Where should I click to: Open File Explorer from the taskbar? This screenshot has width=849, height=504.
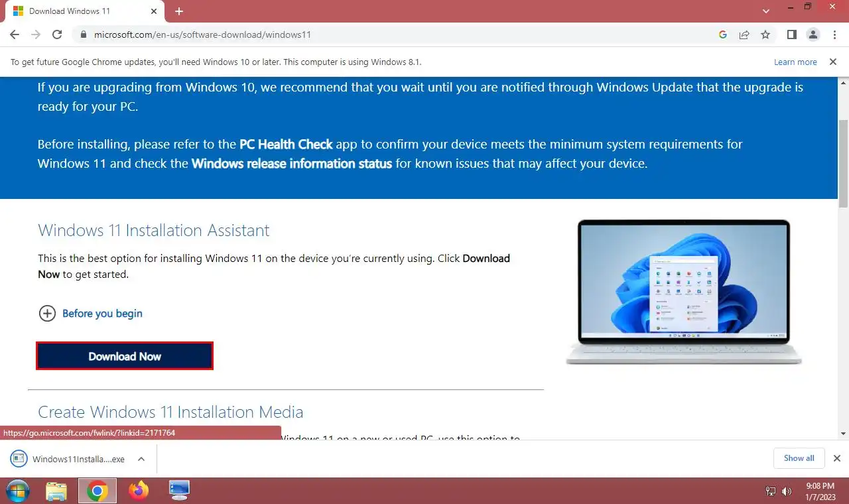[x=56, y=491]
